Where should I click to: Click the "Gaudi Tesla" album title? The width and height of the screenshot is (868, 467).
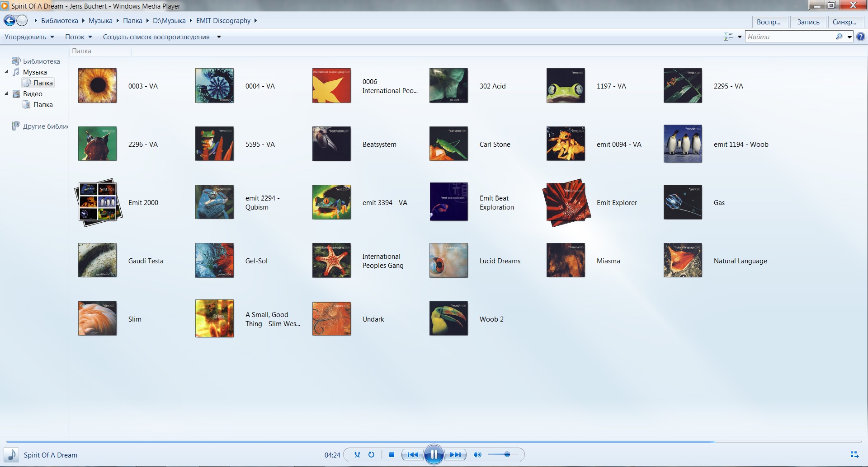(x=146, y=261)
